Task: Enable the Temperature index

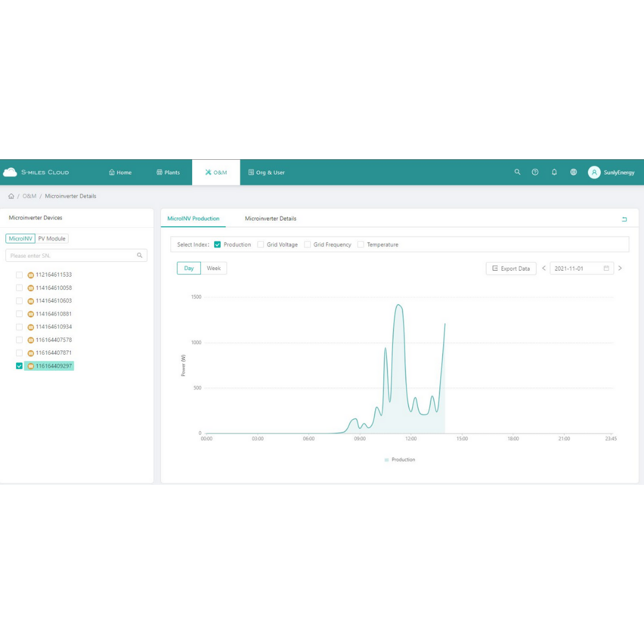Action: (360, 244)
